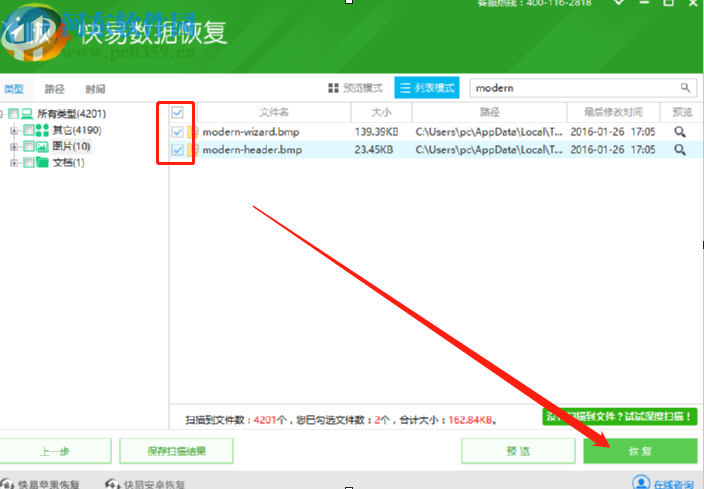Uncheck the modern-wizard.bmp checkbox
704x489 pixels.
(177, 132)
